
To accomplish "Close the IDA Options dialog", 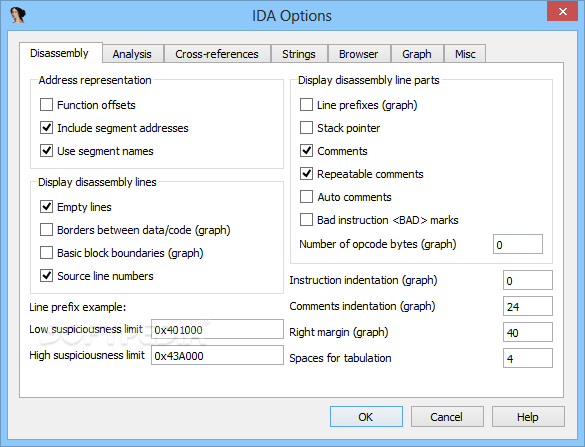I will tap(562, 11).
